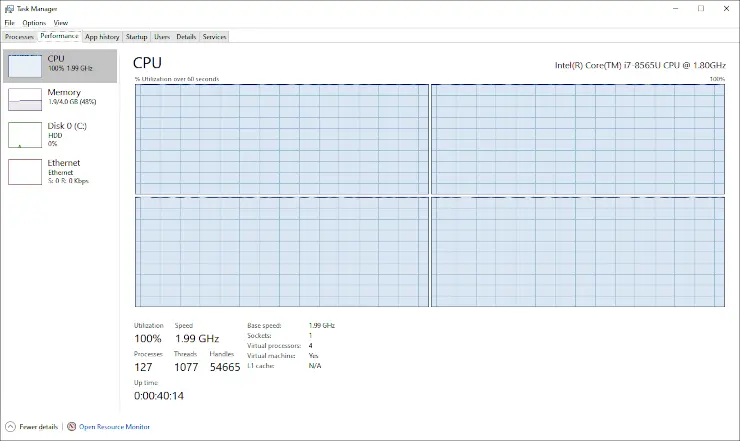Switch to the Users tab

pos(162,37)
